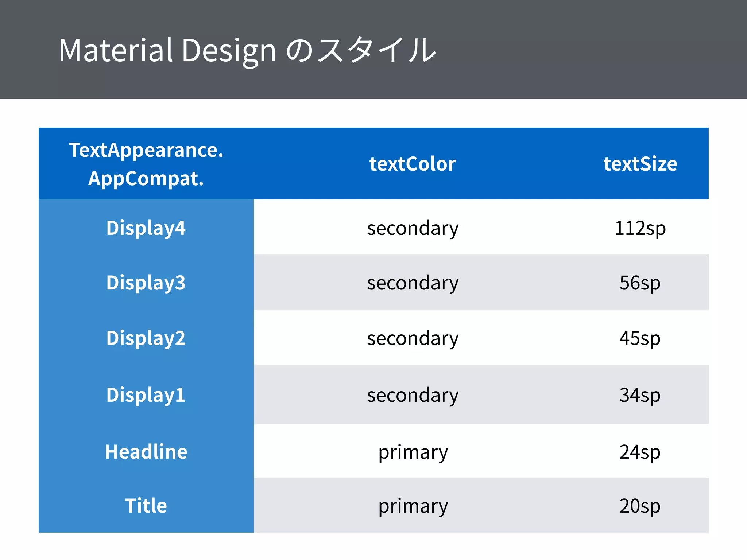The image size is (747, 560).
Task: Click secondary color cell in Display1 row
Action: (413, 395)
